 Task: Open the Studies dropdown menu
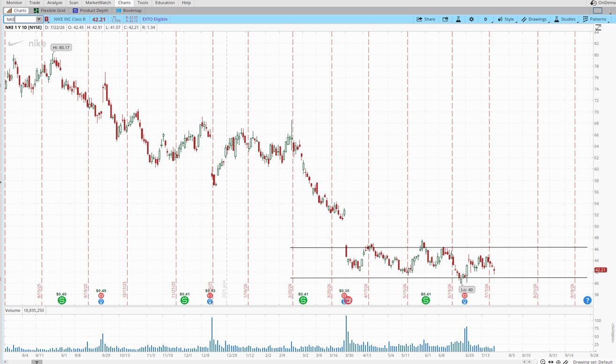click(565, 19)
